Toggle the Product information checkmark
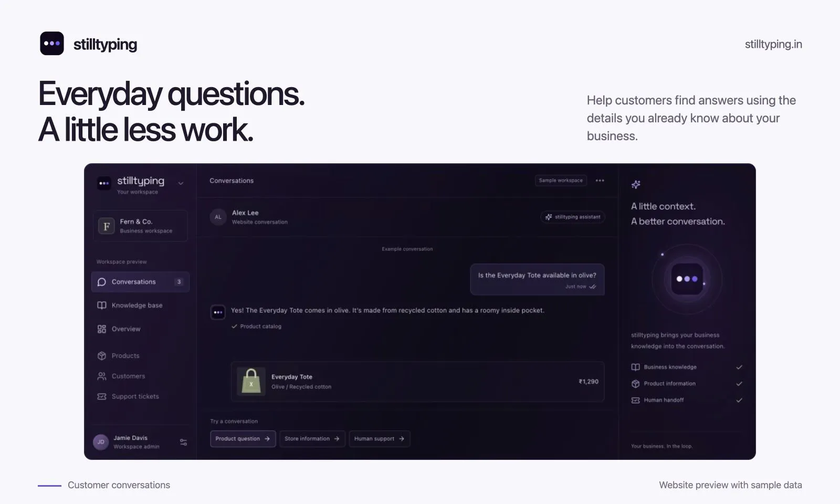Viewport: 840px width, 504px height. (x=739, y=384)
